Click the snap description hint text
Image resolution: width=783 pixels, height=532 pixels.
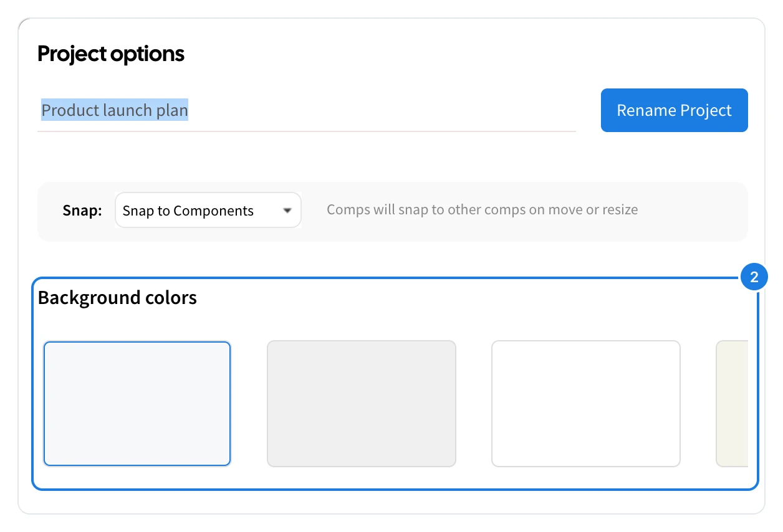483,210
